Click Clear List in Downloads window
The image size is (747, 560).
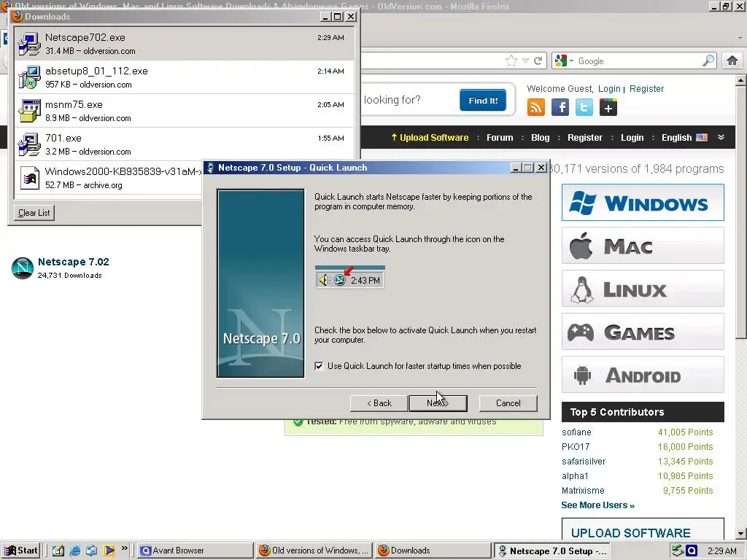tap(34, 213)
